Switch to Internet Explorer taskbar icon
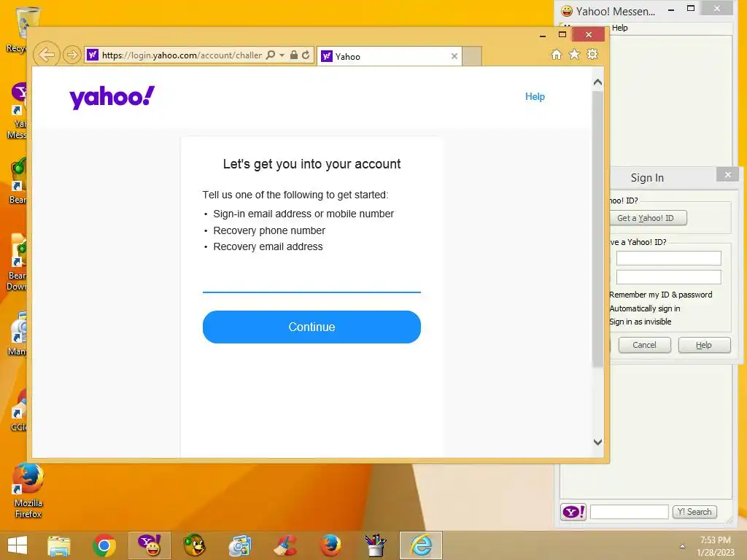This screenshot has width=747, height=560. click(421, 545)
